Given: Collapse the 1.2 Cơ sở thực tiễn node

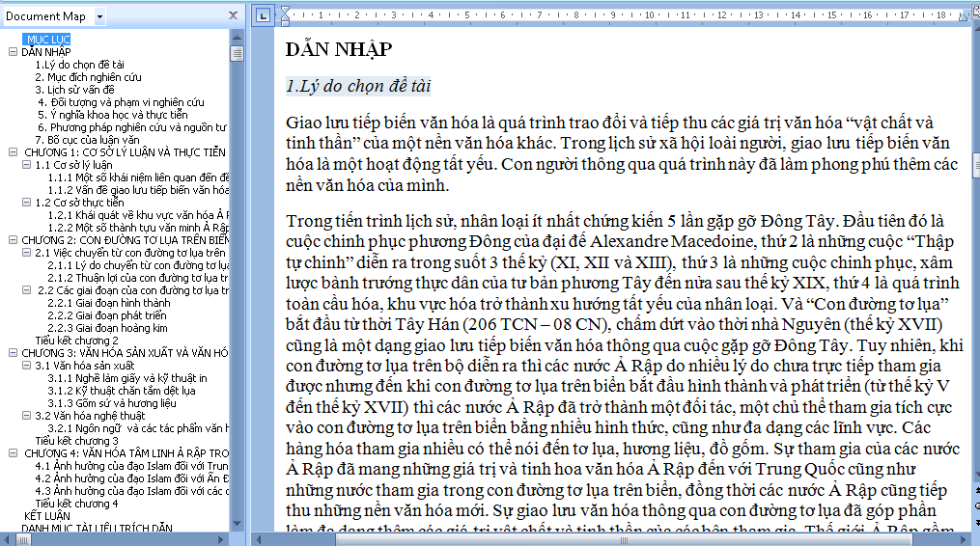Looking at the screenshot, I should pos(26,202).
